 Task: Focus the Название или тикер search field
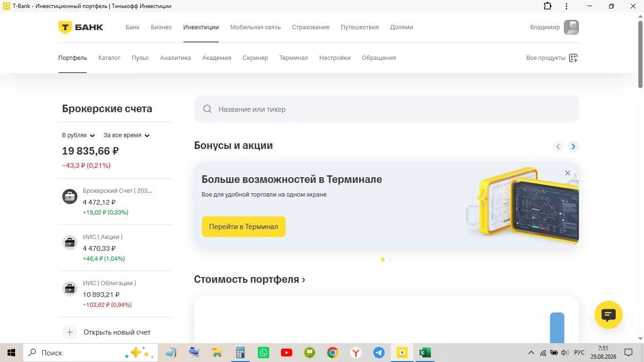387,109
